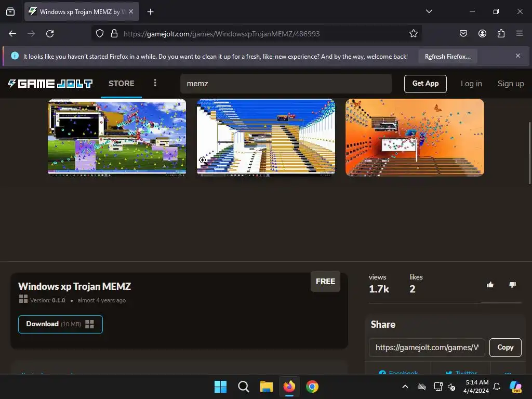Close the Windows xp Trojan MEMZ tab
This screenshot has width=532, height=399.
coord(131,11)
